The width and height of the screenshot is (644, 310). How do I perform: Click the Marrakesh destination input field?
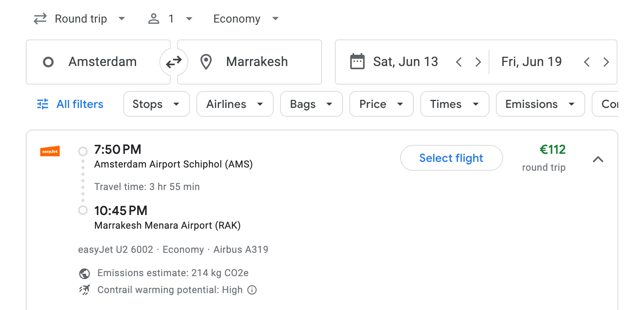[257, 62]
